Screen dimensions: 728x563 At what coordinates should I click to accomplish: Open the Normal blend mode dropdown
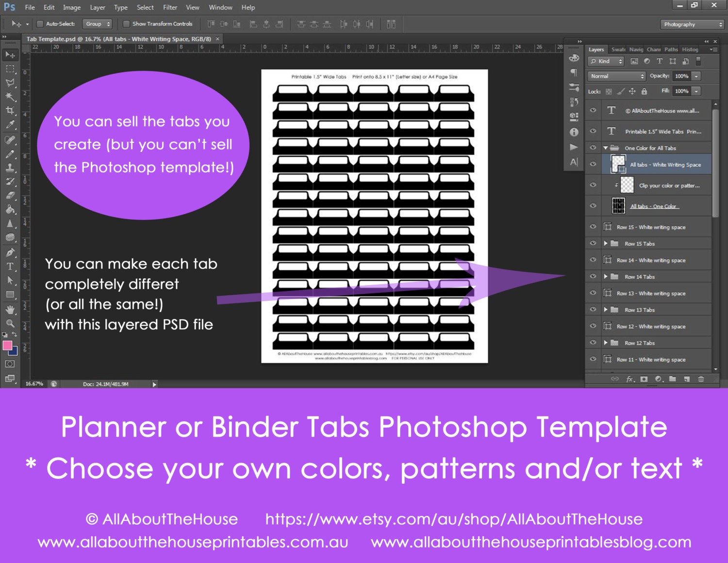(x=616, y=76)
